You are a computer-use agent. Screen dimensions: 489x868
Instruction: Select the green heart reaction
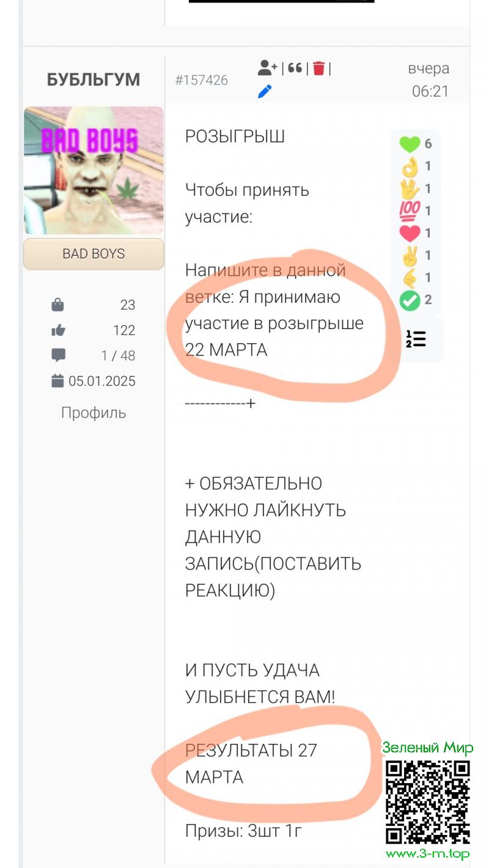410,144
